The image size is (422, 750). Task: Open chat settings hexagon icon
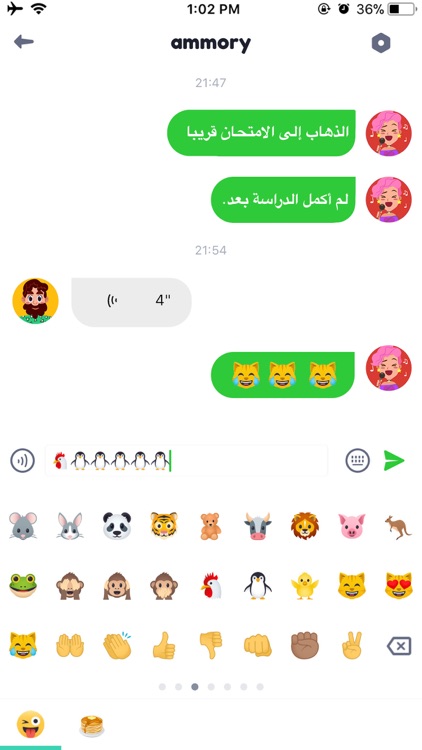point(381,44)
